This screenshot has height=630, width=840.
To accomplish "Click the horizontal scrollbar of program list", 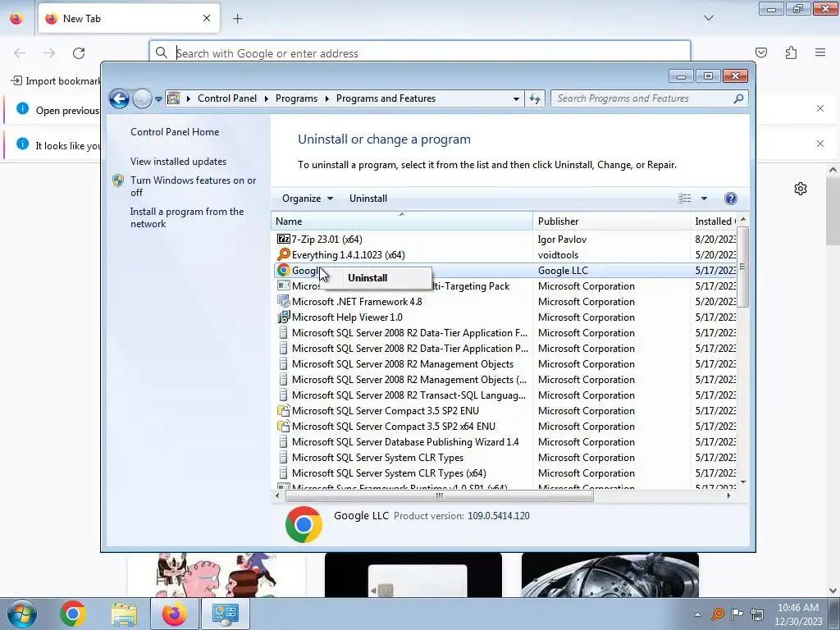I will tap(440, 496).
